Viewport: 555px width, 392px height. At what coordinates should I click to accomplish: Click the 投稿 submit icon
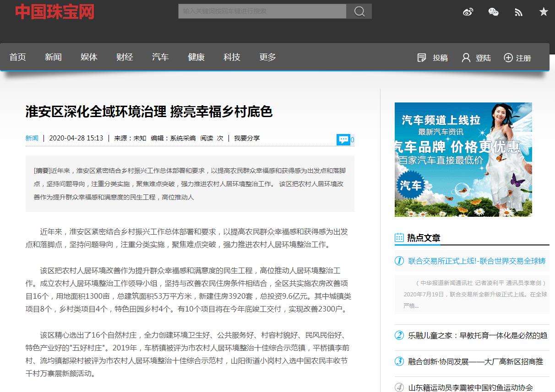(422, 58)
